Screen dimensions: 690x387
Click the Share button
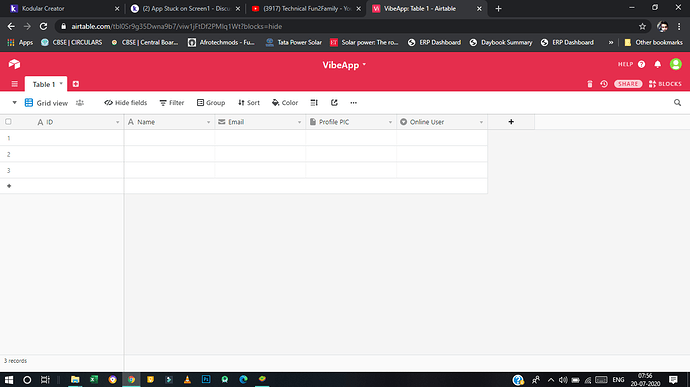point(628,84)
